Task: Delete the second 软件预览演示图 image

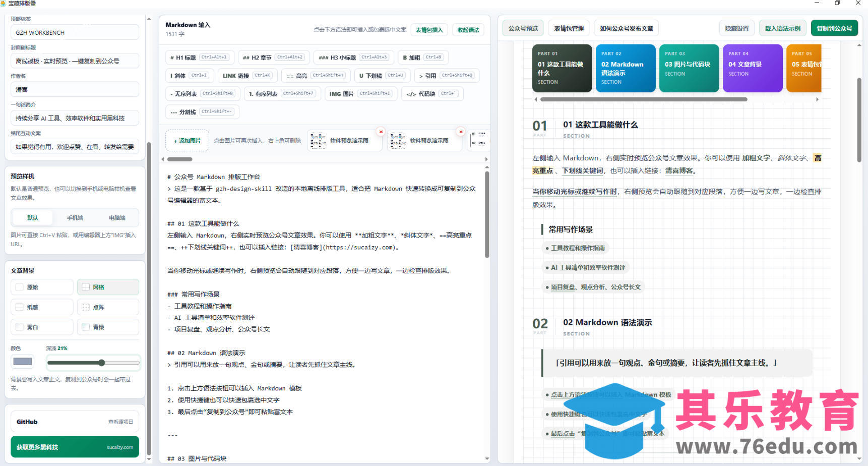Action: point(461,132)
